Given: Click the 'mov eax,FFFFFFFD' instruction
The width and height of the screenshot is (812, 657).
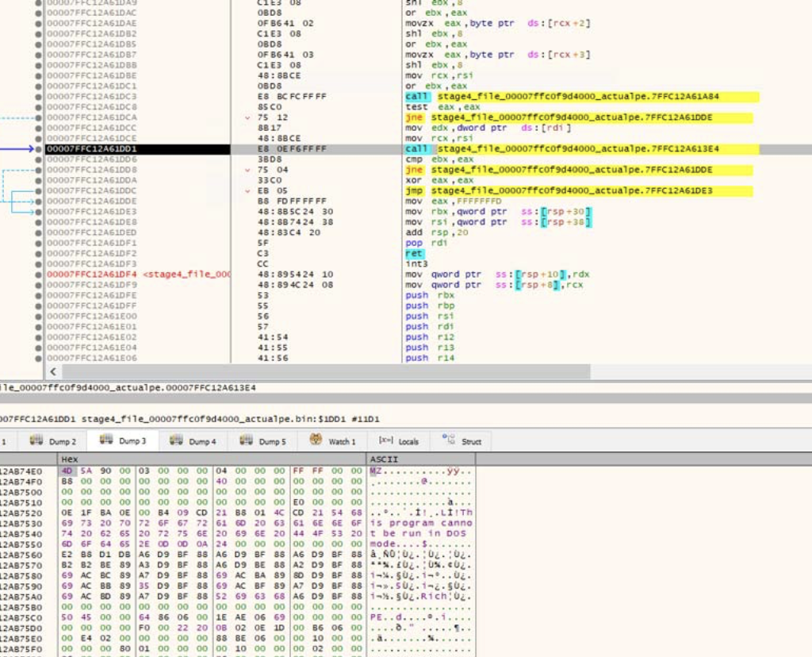Looking at the screenshot, I should click(453, 201).
